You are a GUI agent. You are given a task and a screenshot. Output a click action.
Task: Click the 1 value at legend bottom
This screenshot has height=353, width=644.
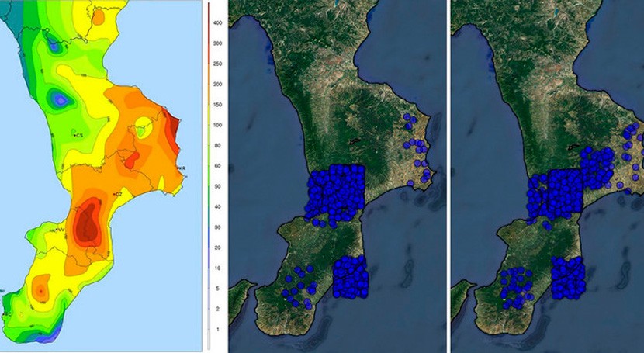(x=219, y=330)
